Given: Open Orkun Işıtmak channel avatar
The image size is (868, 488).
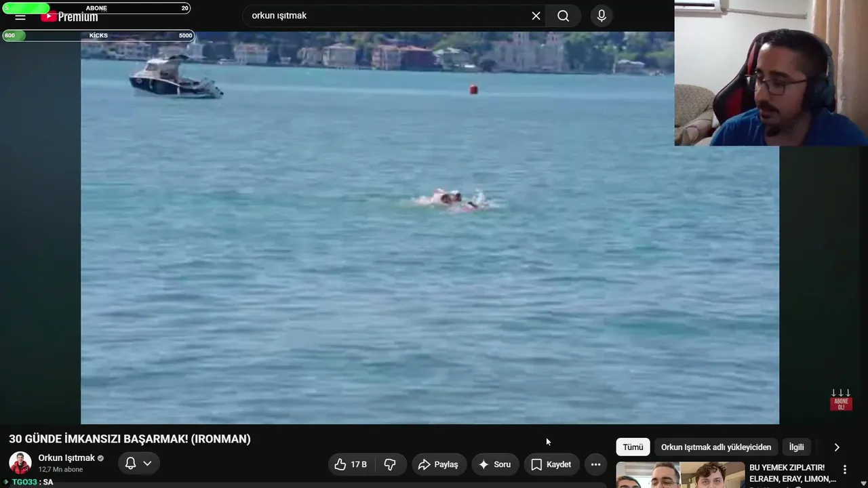Looking at the screenshot, I should [20, 463].
